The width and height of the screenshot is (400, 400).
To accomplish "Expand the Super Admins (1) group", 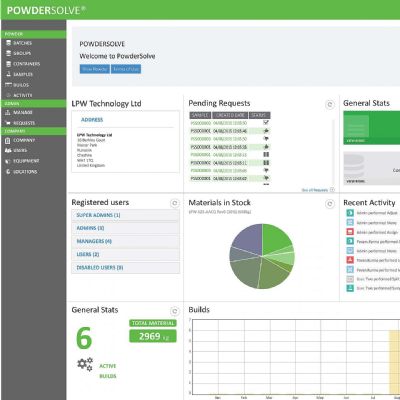I will [126, 215].
